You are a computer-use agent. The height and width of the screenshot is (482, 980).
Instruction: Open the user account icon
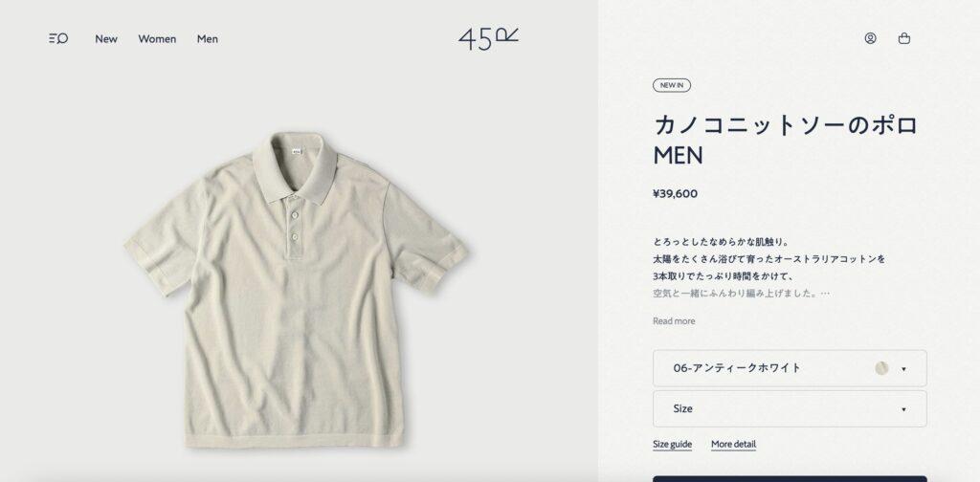870,38
